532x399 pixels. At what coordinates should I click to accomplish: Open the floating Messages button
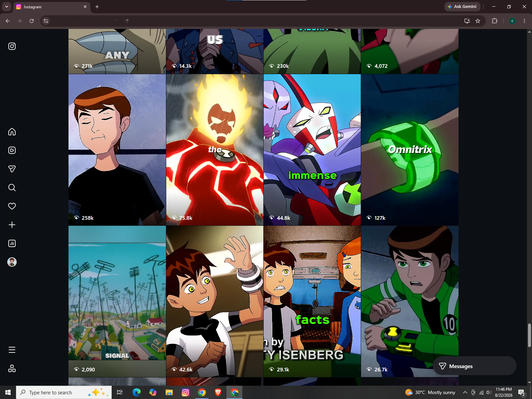click(474, 366)
